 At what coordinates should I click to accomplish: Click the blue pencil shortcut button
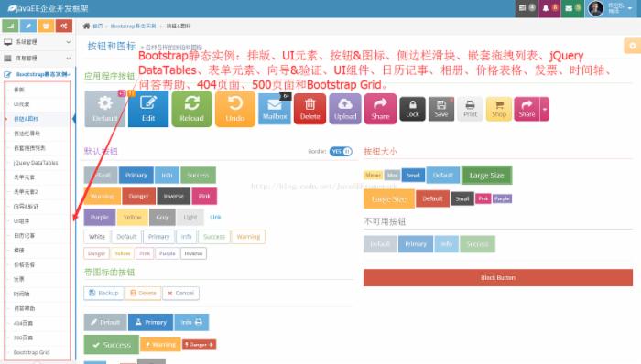tap(28, 26)
